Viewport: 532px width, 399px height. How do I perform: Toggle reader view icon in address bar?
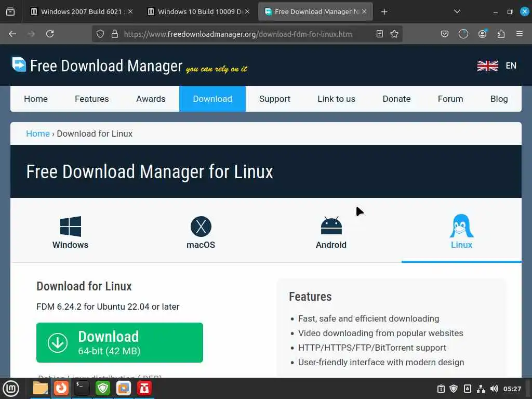click(380, 34)
